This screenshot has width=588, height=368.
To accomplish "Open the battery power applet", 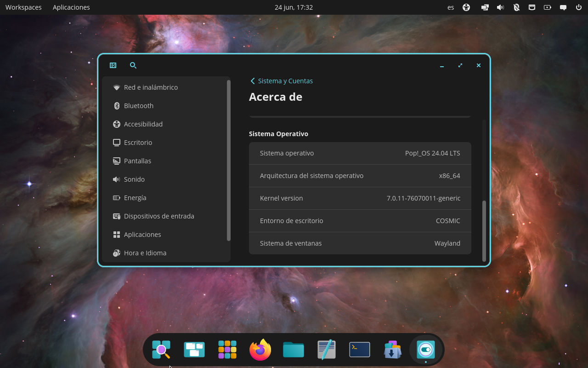I will pos(548,7).
